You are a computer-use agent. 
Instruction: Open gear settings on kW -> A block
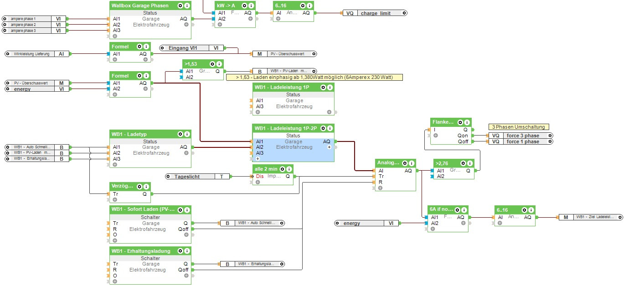[245, 5]
